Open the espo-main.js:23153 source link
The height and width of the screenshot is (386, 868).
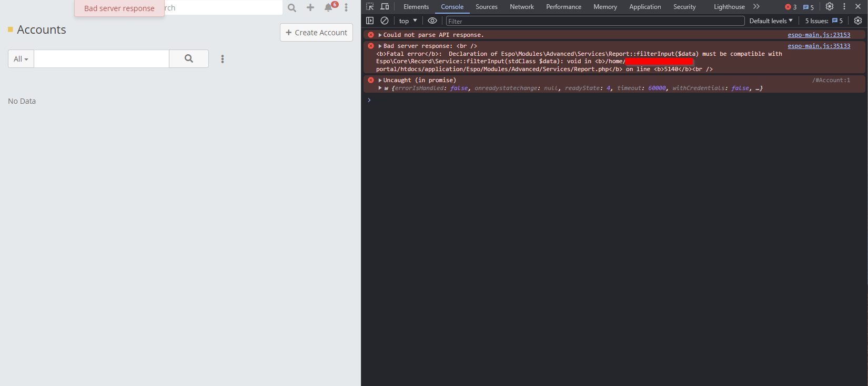[819, 35]
